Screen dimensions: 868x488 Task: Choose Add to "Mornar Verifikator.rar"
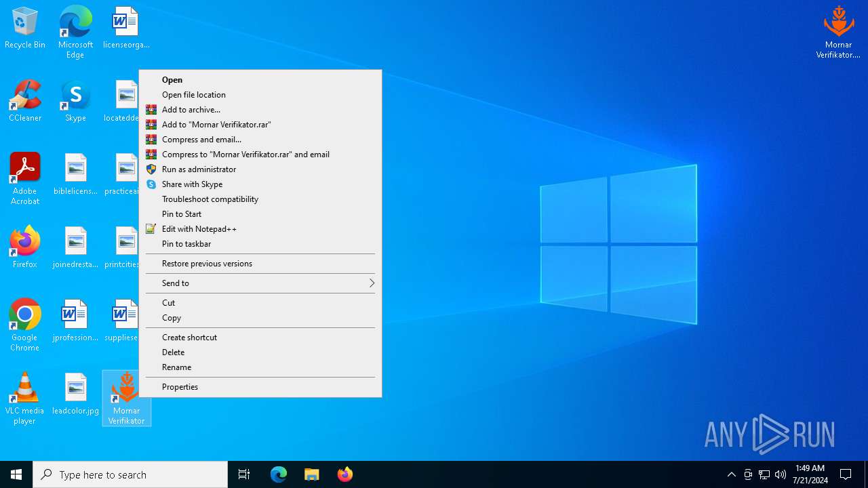[x=260, y=125]
